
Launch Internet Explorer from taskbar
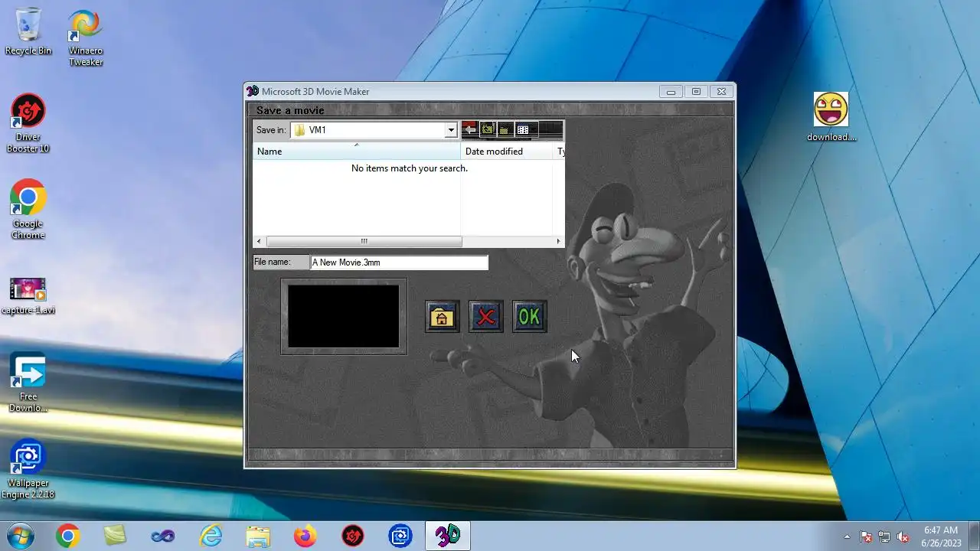click(x=211, y=536)
